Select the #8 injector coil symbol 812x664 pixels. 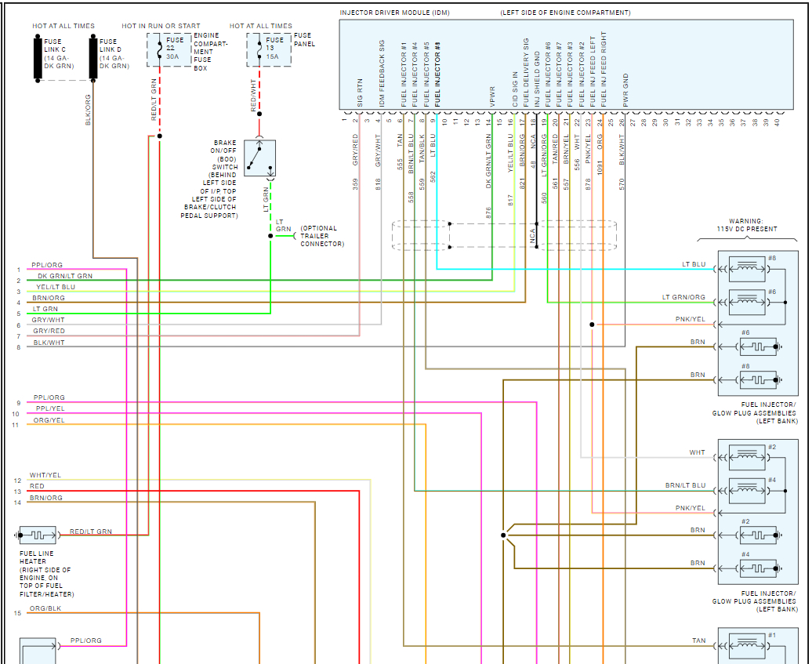[747, 269]
